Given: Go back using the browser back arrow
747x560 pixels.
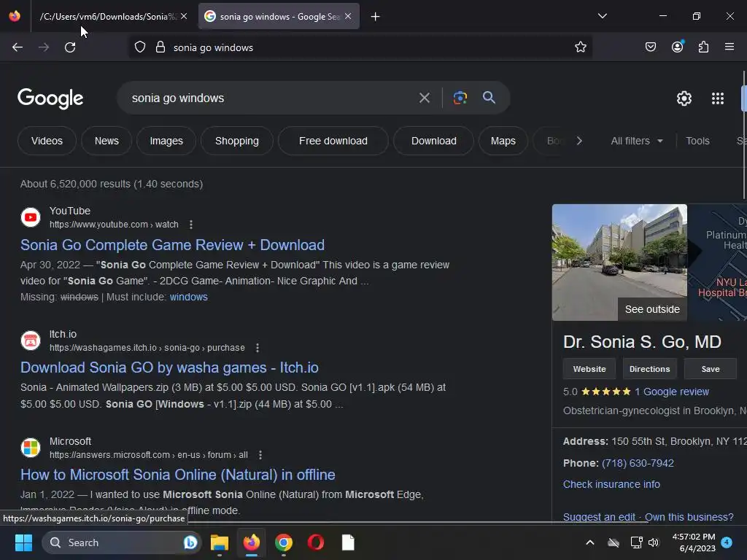Looking at the screenshot, I should coord(18,47).
